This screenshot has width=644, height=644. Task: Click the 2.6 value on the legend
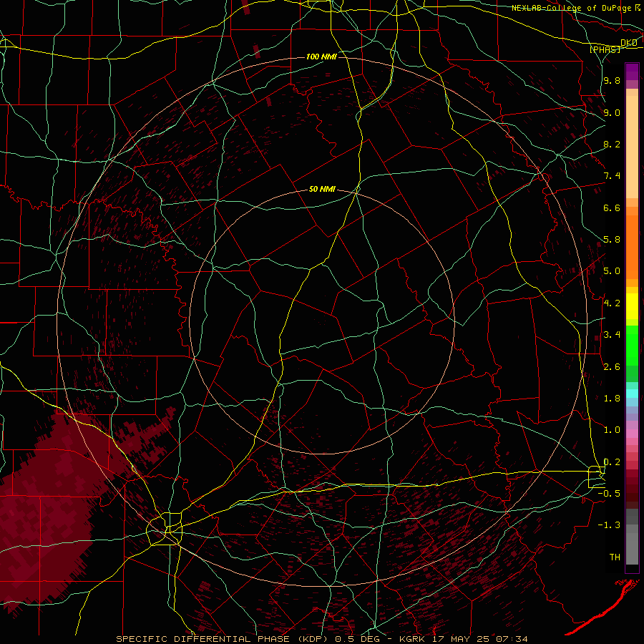(x=612, y=367)
